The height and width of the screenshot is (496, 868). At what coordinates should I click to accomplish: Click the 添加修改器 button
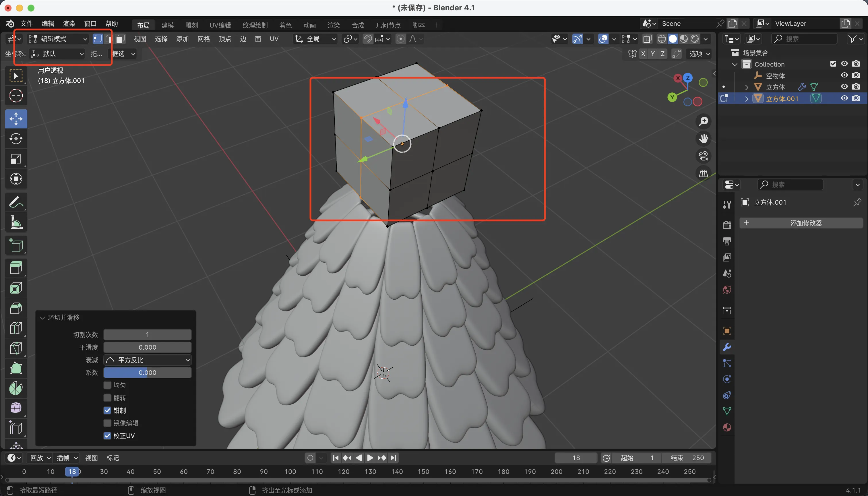801,223
